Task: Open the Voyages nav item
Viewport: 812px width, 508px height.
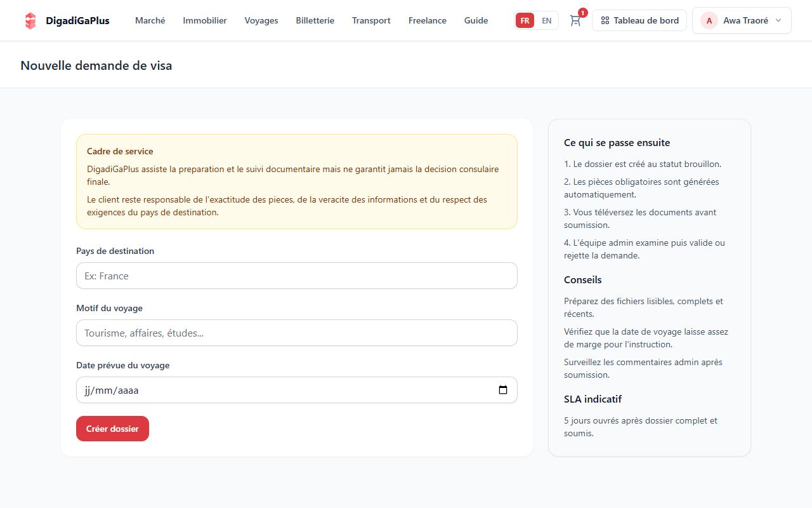Action: (261, 20)
